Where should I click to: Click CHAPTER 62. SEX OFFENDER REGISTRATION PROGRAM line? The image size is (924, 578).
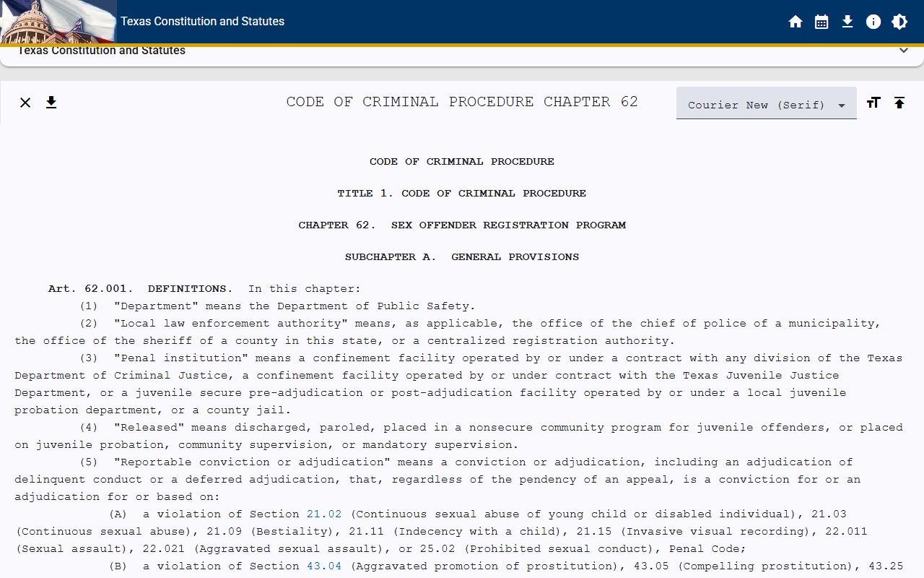tap(462, 225)
